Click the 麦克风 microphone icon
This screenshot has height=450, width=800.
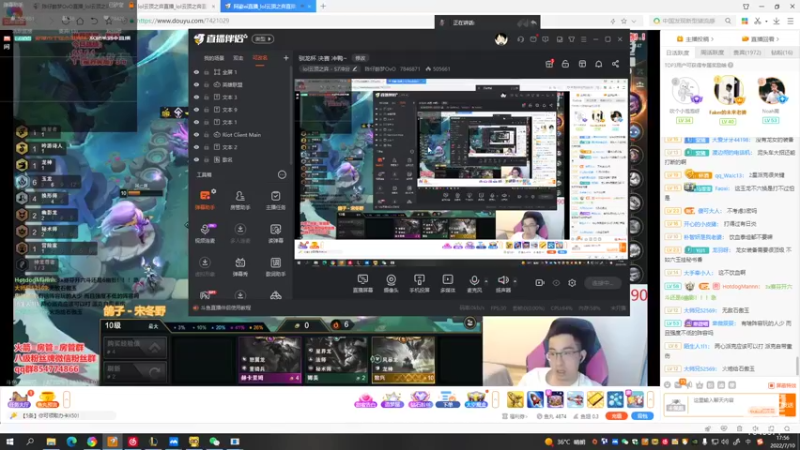pos(474,280)
